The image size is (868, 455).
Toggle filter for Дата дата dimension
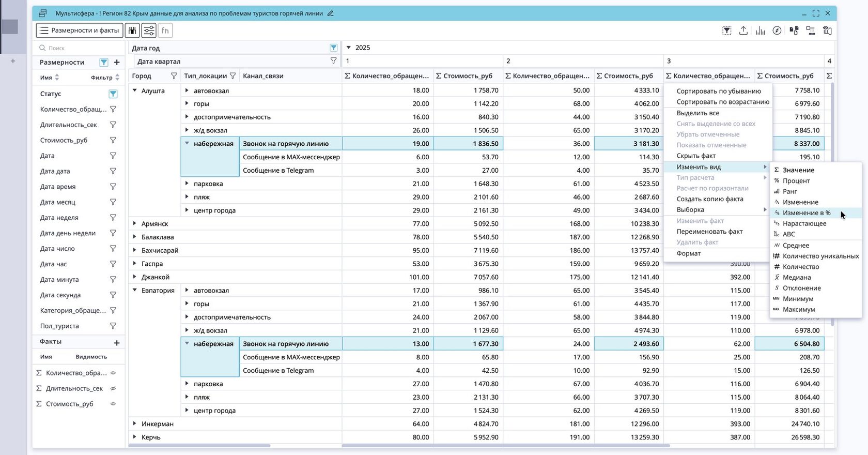point(113,171)
